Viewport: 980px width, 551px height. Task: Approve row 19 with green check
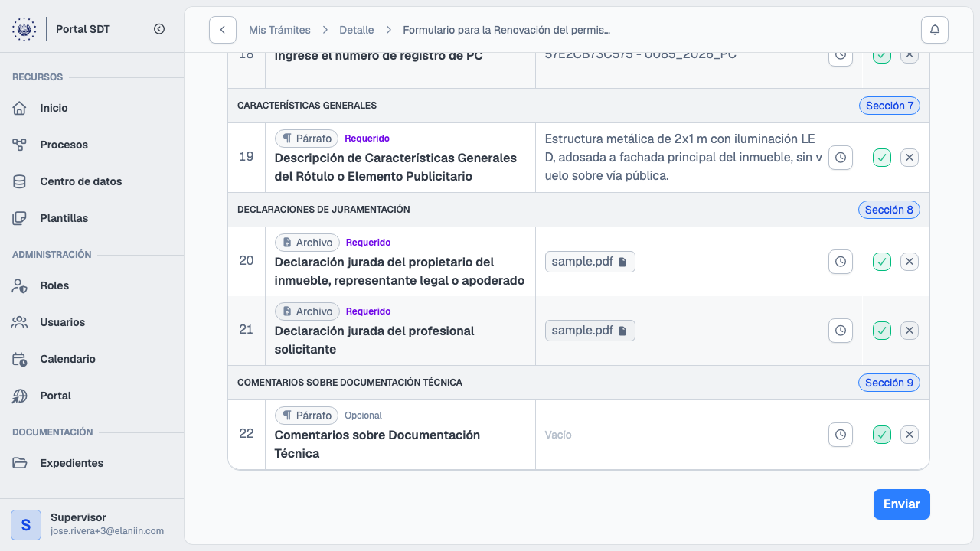coord(882,158)
